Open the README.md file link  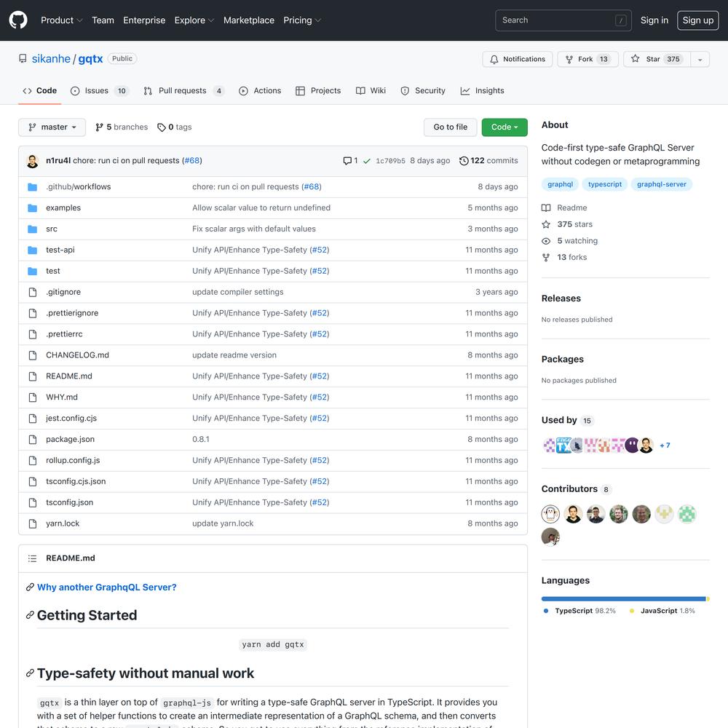68,376
